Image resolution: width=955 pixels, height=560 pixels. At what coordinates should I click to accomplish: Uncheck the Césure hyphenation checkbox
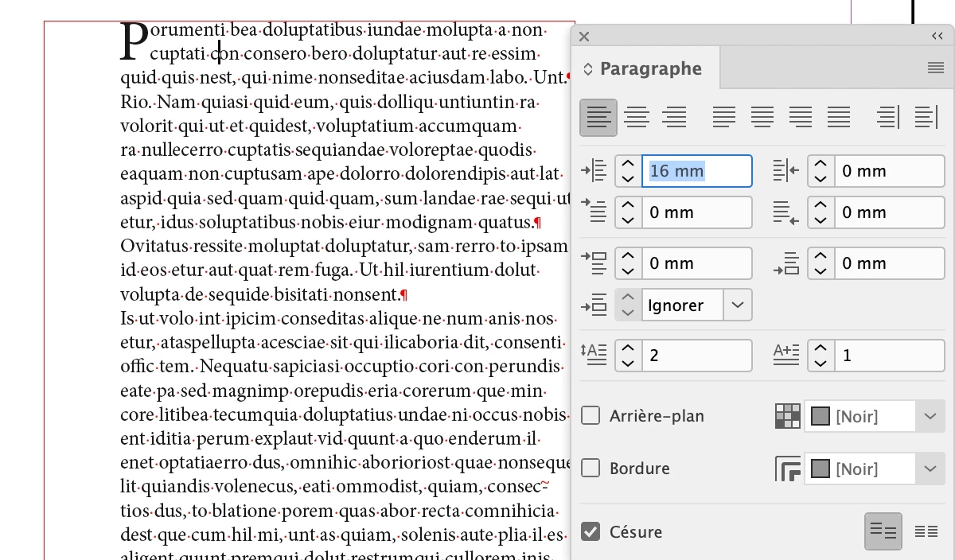click(x=591, y=531)
